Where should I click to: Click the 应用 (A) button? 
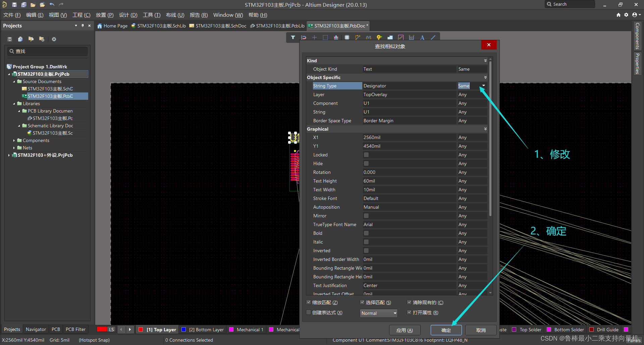pyautogui.click(x=405, y=330)
